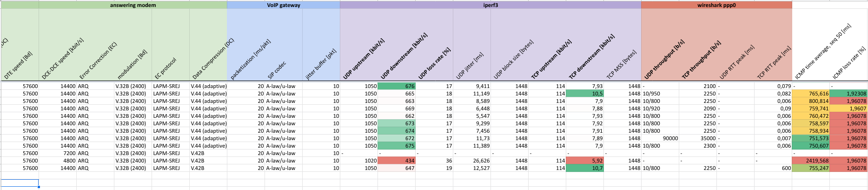Select the red cell with value 5,92
Viewport: 868px width, 190px height.
point(585,161)
